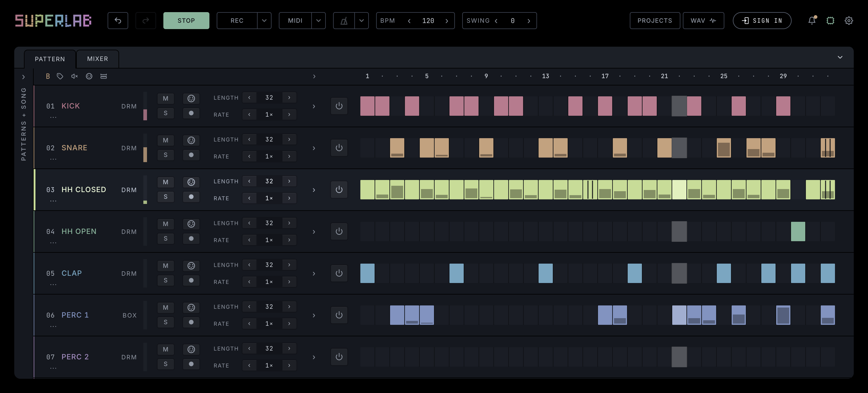Open PROJECTS
Viewport: 868px width, 393px height.
(655, 21)
